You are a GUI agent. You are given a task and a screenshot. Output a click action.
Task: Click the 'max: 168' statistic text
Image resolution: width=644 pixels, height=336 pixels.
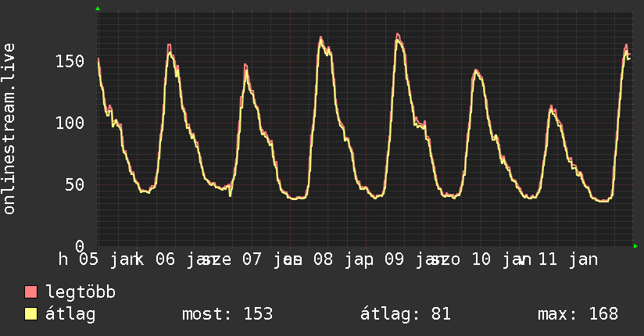click(x=578, y=315)
